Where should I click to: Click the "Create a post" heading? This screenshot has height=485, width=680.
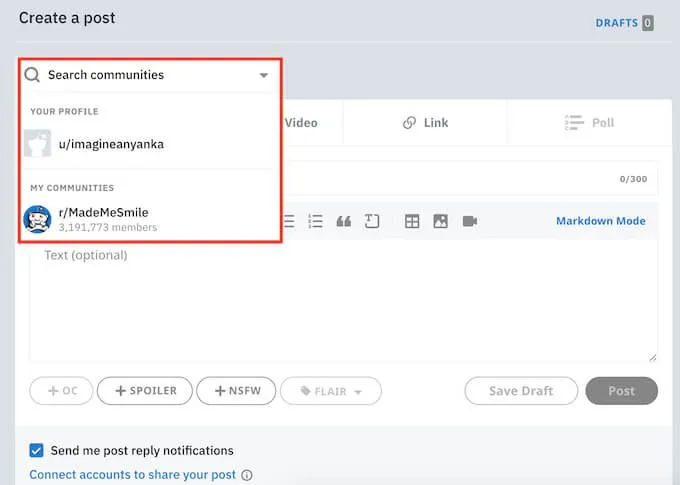click(x=67, y=18)
